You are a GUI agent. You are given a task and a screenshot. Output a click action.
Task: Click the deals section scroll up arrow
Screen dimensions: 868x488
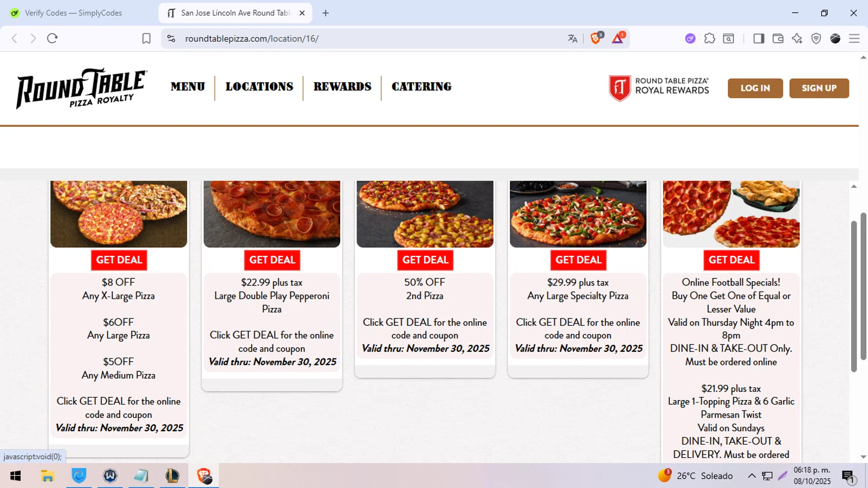(x=854, y=186)
